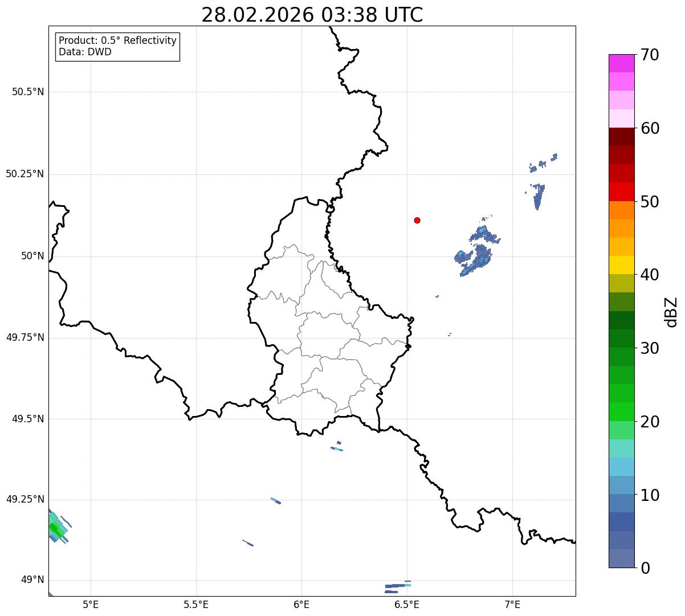Click the 49.25°N latitude label
Viewport: 685px width, 616px height.
(x=25, y=499)
